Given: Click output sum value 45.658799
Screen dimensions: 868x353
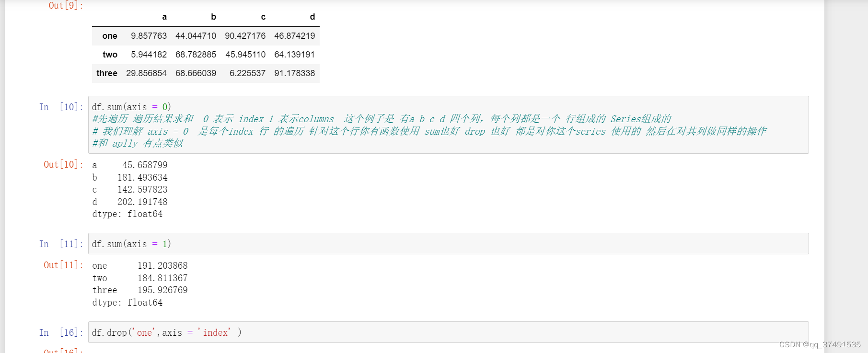Looking at the screenshot, I should pos(145,165).
